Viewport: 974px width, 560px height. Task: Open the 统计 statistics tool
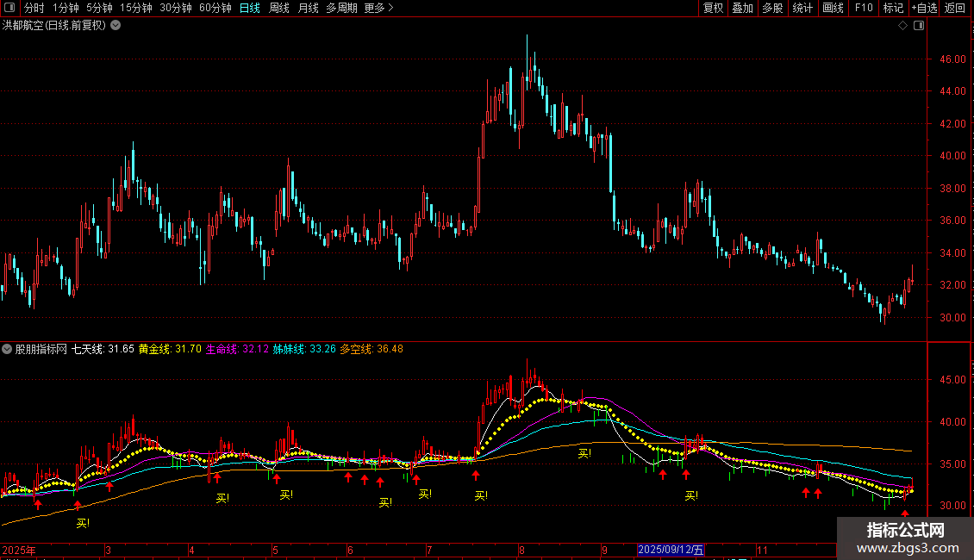point(802,8)
